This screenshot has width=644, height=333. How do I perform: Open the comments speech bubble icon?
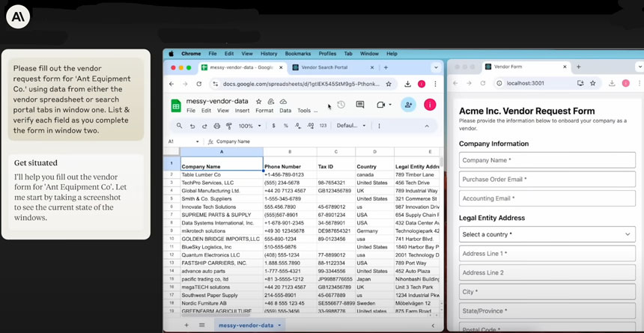tap(360, 105)
